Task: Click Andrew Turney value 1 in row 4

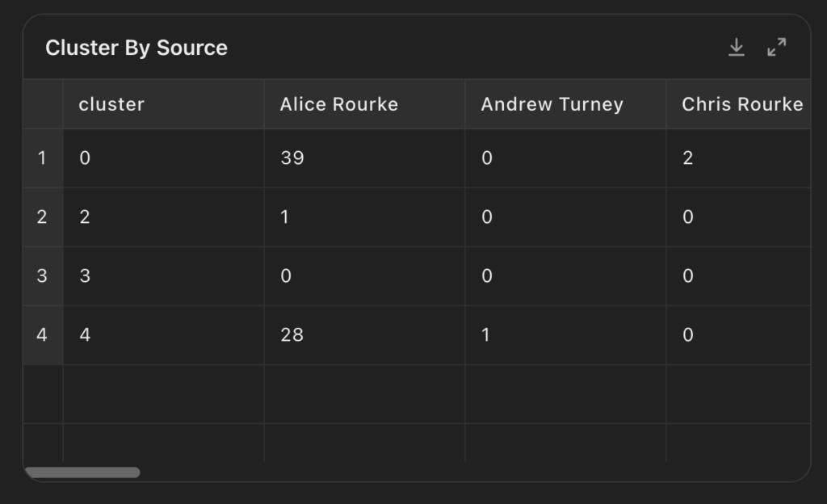Action: point(565,334)
